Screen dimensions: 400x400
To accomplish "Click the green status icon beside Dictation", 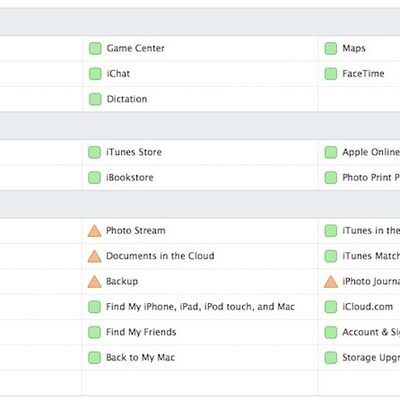I will [95, 99].
